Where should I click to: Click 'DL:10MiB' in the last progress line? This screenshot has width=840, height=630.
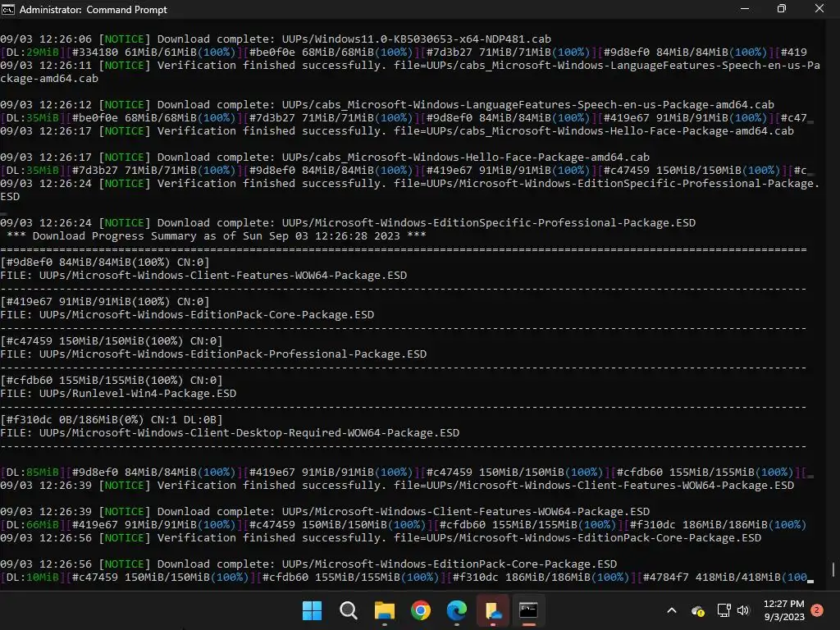(x=33, y=577)
